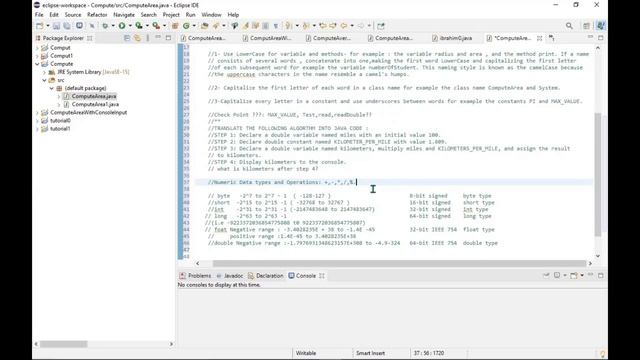Select ComputeArea1.java in Package Explorer
Viewport: 640px width, 360px height.
pos(95,104)
